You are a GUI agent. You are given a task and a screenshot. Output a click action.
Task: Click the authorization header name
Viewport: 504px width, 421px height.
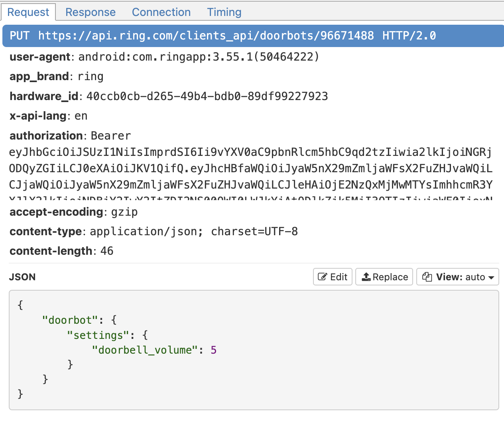point(46,136)
